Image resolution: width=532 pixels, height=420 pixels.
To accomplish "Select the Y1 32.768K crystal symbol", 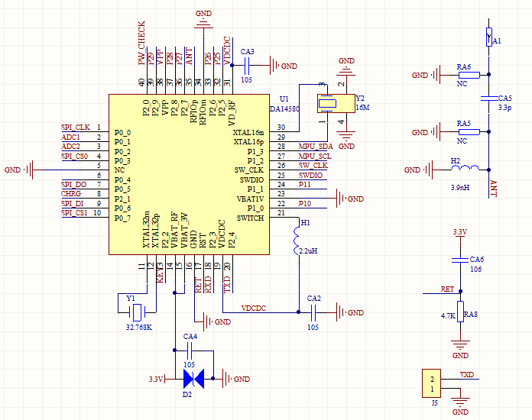I will [x=136, y=312].
